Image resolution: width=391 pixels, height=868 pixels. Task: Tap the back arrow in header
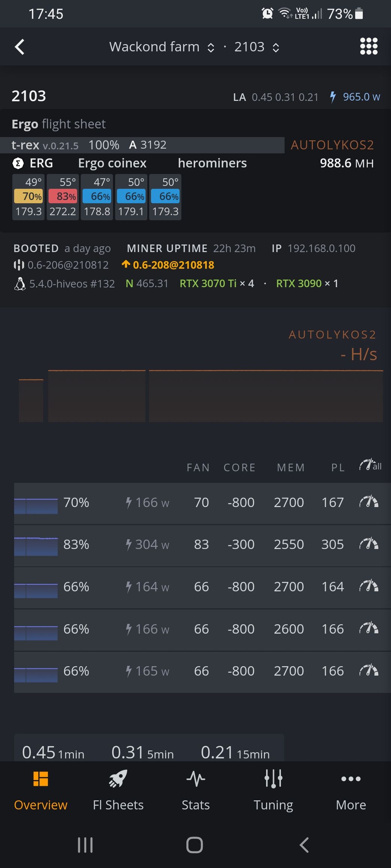point(20,47)
